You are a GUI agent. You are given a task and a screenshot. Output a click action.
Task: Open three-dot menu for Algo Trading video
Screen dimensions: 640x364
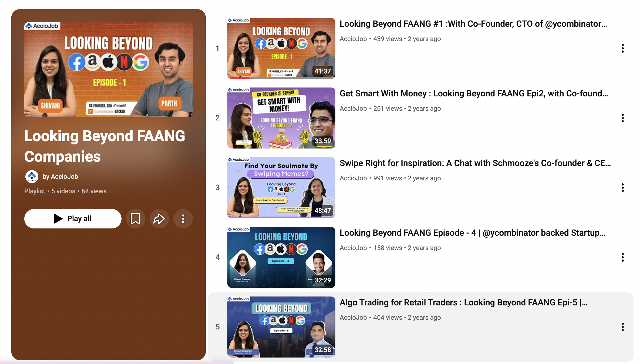click(x=622, y=327)
